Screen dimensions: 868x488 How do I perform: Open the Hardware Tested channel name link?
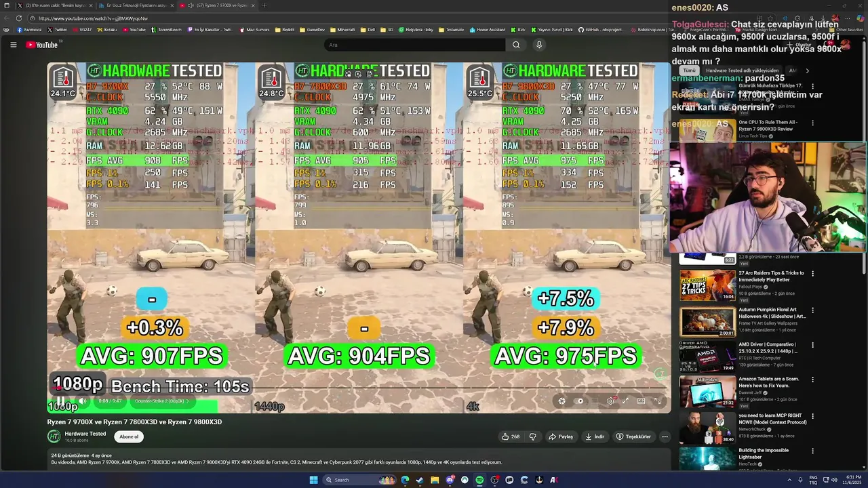[x=85, y=434]
